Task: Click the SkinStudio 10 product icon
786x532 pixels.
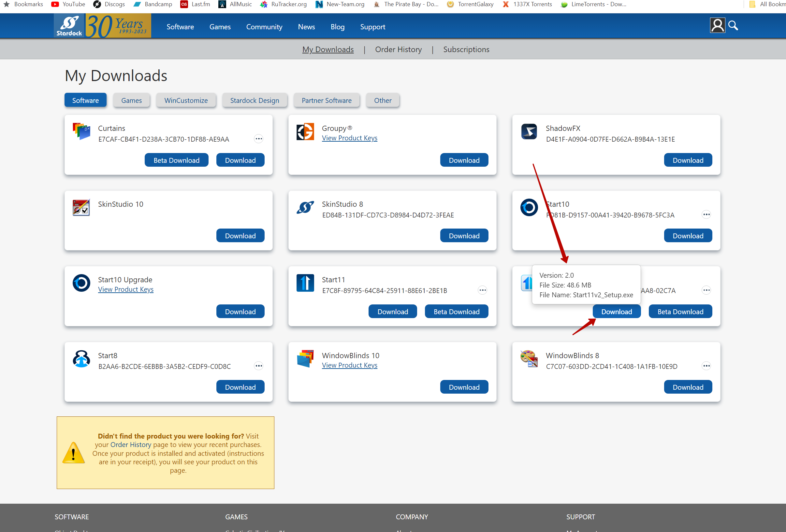Action: (81, 207)
